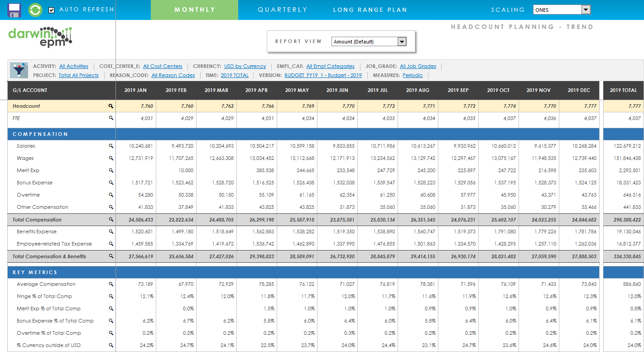Viewport: 644px width, 352px height.
Task: Click the Wages total 151,846,438
Action: [627, 159]
